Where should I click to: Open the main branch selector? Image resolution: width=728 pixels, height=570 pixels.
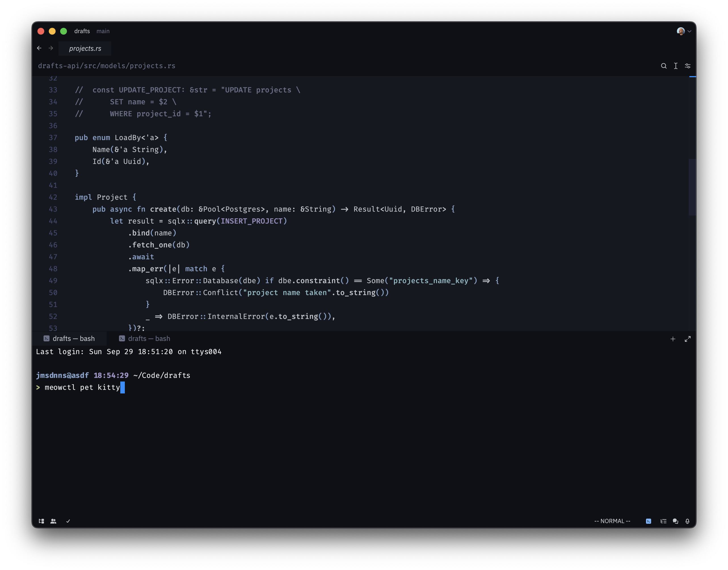click(x=103, y=31)
